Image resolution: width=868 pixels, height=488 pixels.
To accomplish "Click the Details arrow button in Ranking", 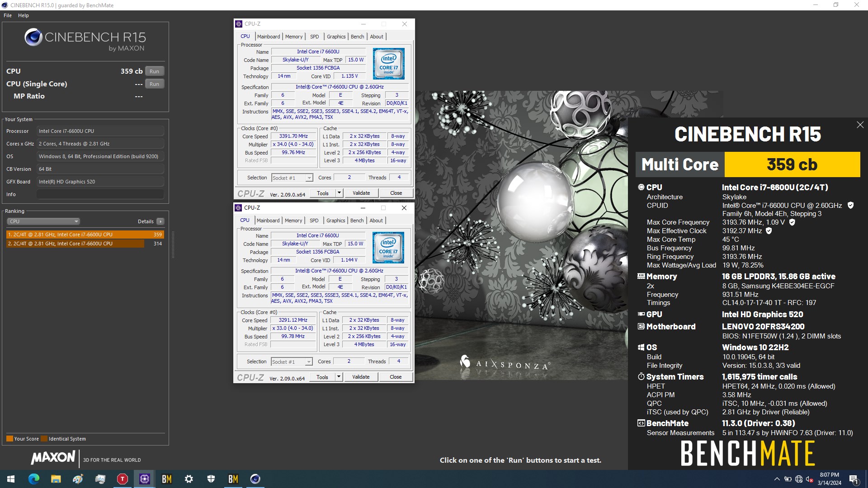I will click(160, 221).
